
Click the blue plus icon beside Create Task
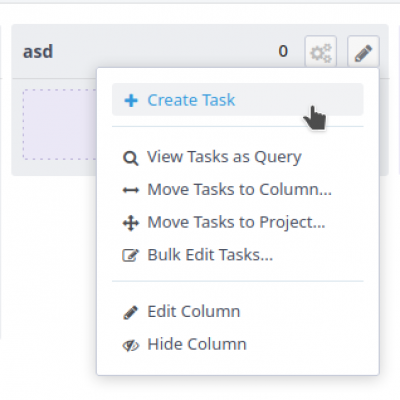coord(131,100)
